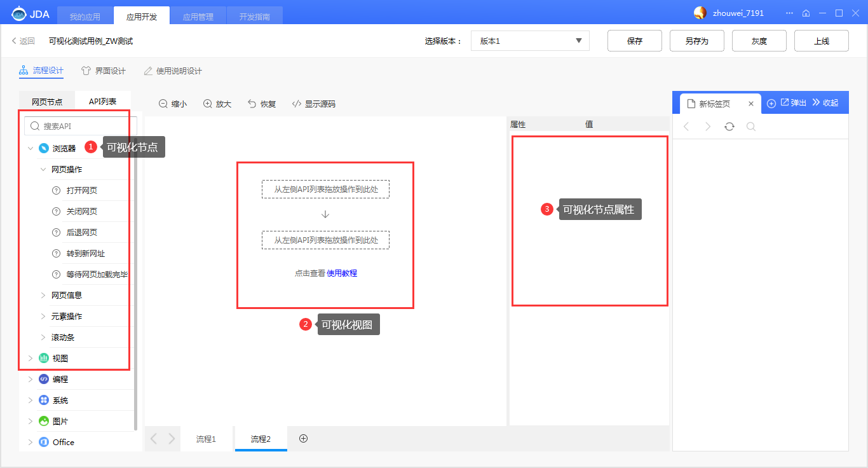Click help icon beside 关闭网页

click(56, 211)
